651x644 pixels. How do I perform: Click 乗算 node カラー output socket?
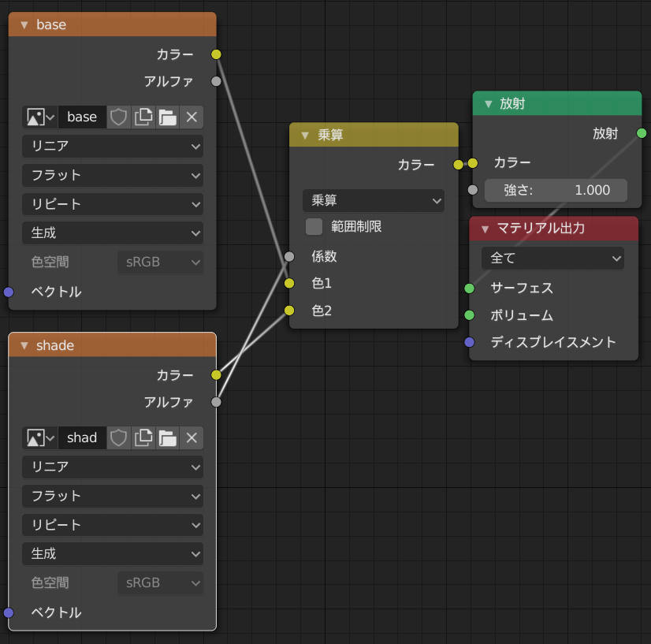(x=458, y=165)
